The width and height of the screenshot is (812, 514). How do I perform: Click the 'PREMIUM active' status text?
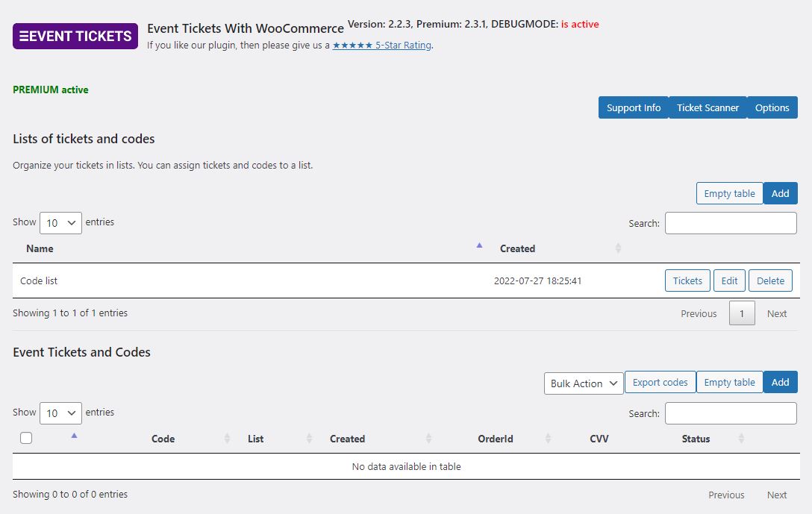coord(50,90)
